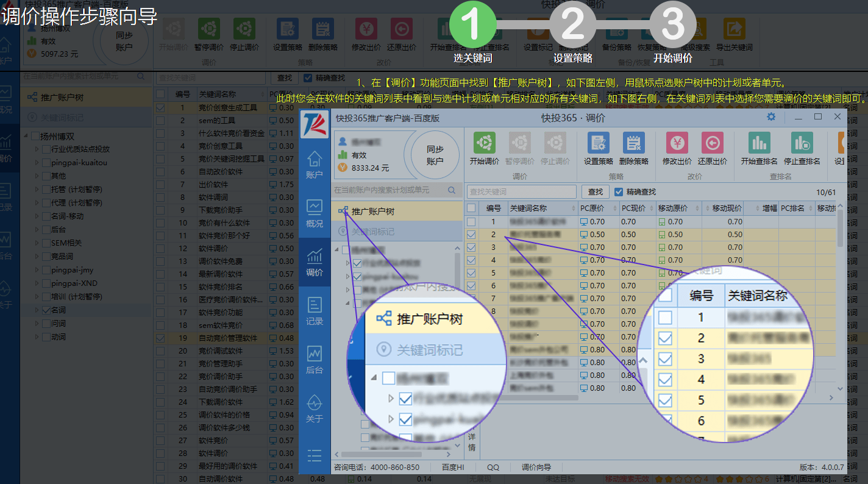Click the 备份策略 toolbar icon

coord(617,29)
